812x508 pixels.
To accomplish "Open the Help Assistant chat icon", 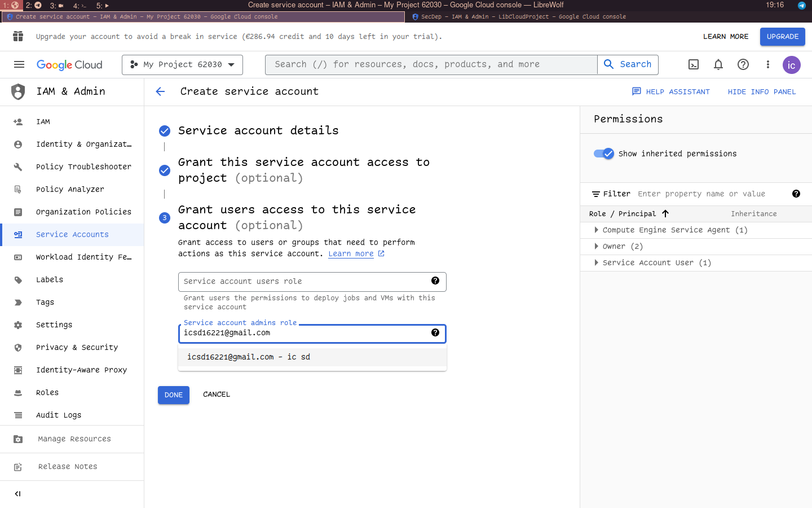I will [x=637, y=91].
